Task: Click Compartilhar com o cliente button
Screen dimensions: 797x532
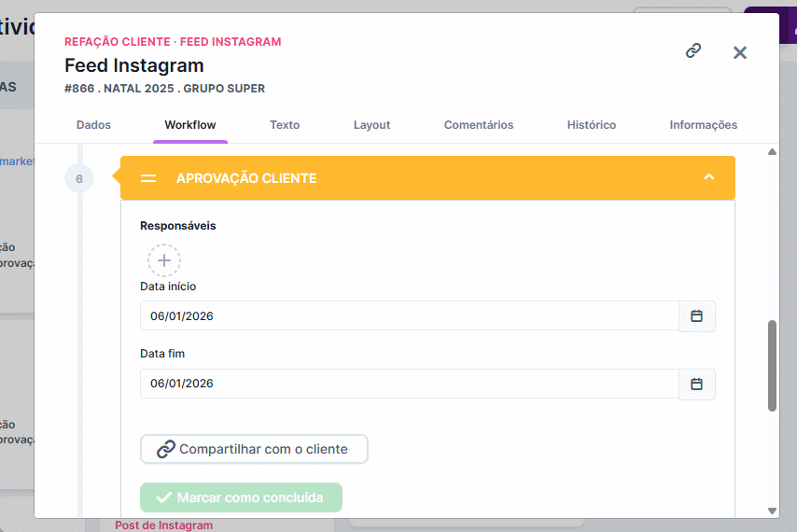Action: pyautogui.click(x=254, y=449)
